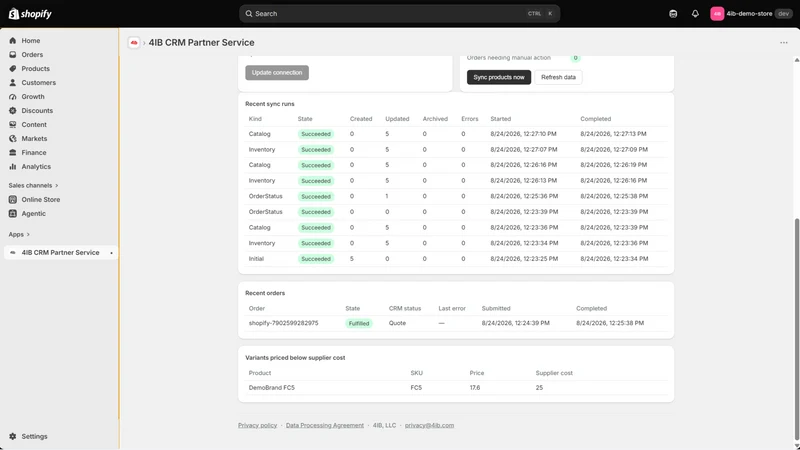This screenshot has width=800, height=450.
Task: Click Succeeded badge in the Initial sync row
Action: click(x=316, y=259)
